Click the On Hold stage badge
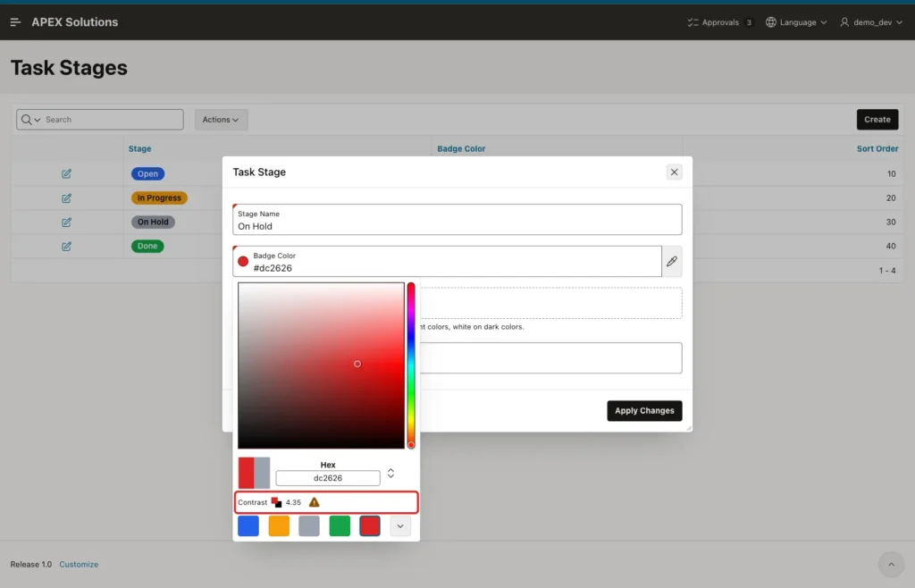The width and height of the screenshot is (915, 588). pyautogui.click(x=153, y=223)
